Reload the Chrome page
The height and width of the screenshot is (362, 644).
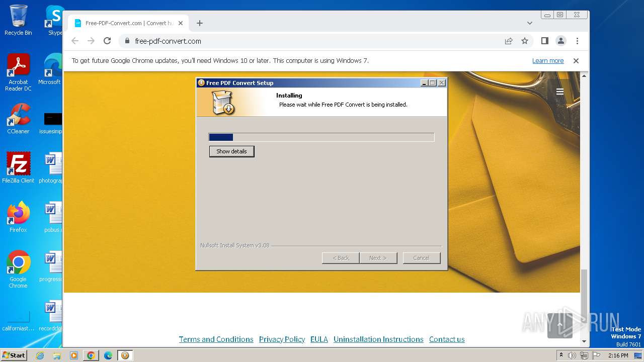(107, 41)
